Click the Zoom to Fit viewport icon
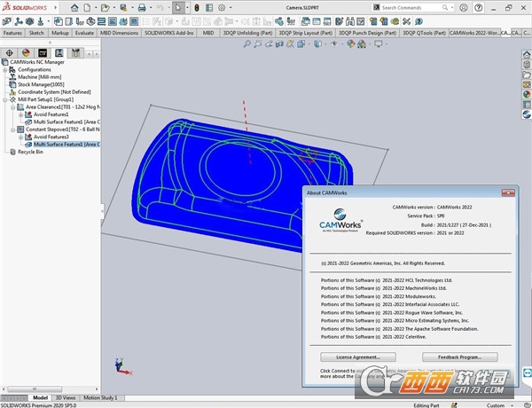 246,43
